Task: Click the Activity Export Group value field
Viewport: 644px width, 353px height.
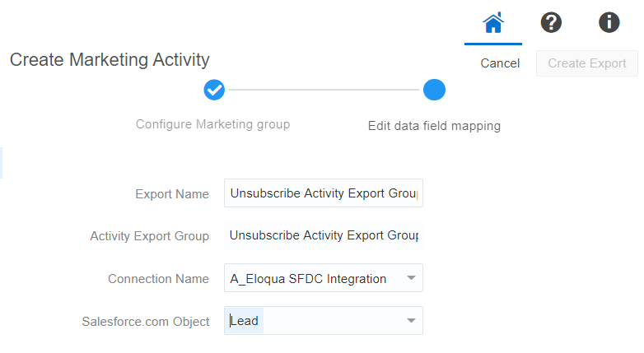Action: (x=323, y=235)
